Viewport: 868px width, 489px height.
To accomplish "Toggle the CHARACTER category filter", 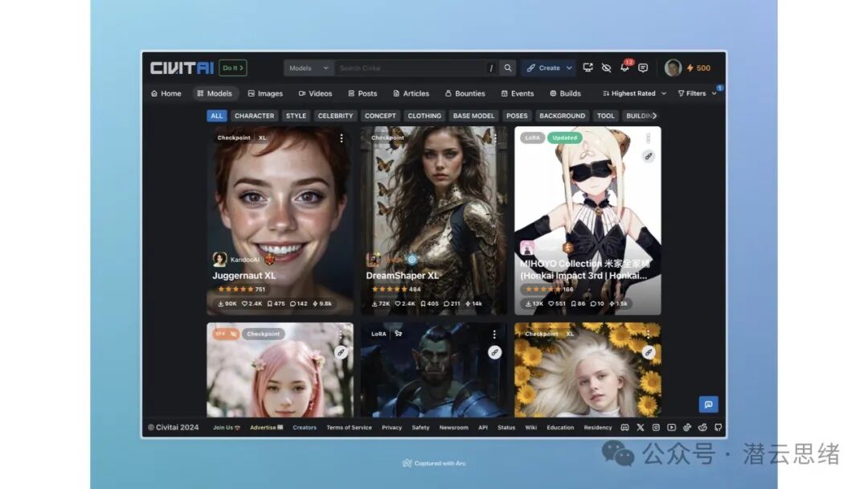I will pos(254,116).
